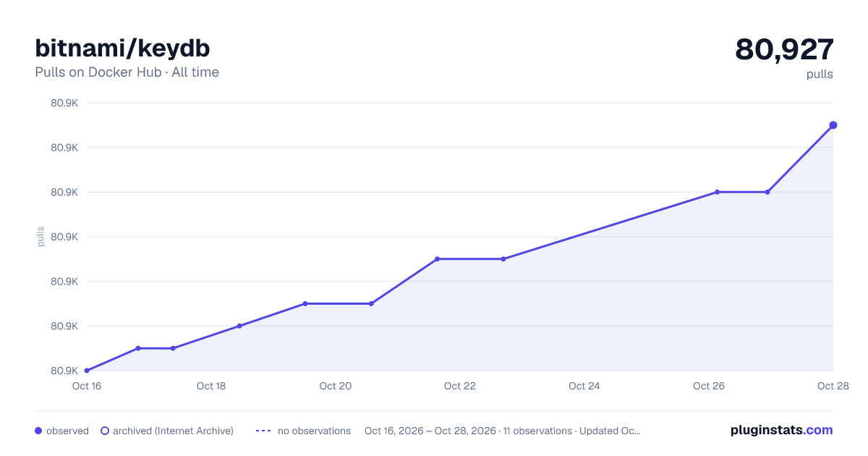The image size is (868, 456).
Task: Click the data point just after Oct 26
Action: (x=717, y=192)
